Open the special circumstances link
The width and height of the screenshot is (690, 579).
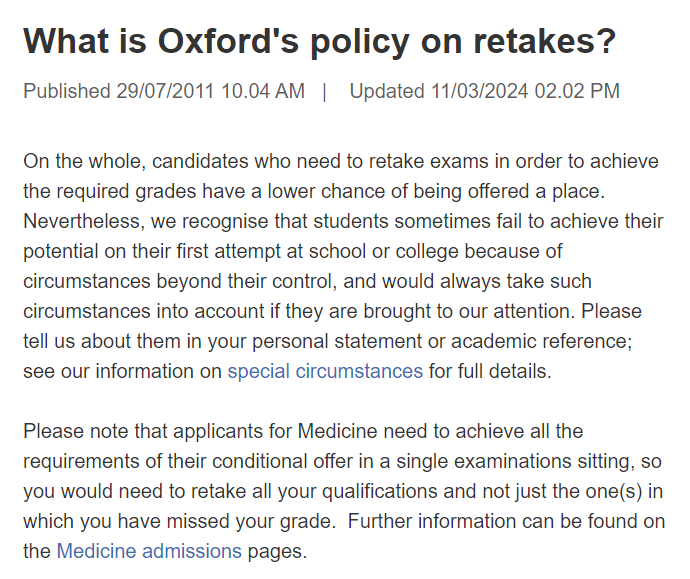(325, 371)
